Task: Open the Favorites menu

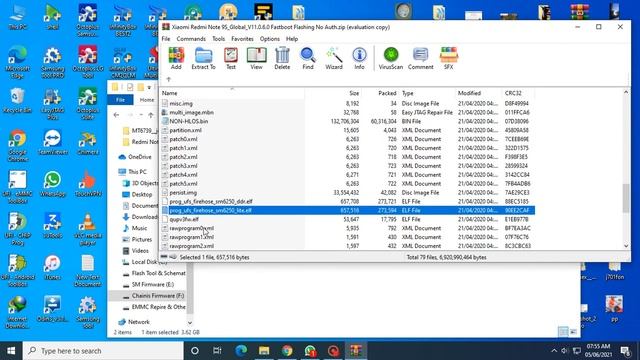Action: pyautogui.click(x=242, y=39)
